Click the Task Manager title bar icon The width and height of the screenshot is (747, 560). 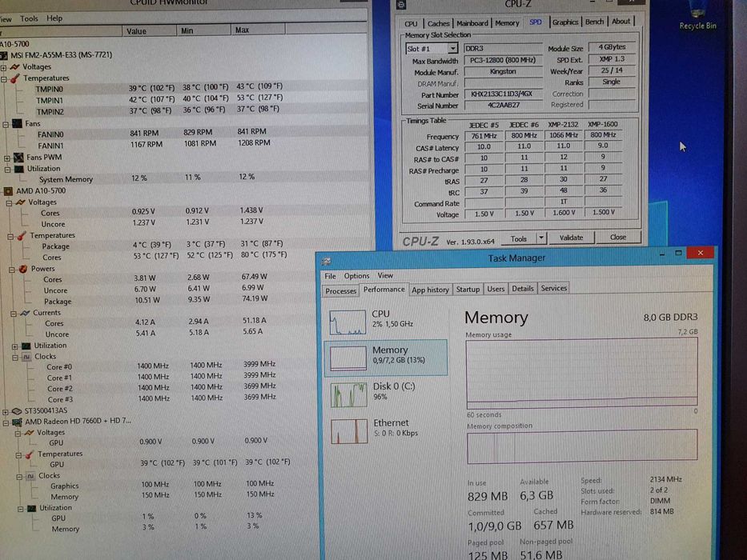[327, 261]
